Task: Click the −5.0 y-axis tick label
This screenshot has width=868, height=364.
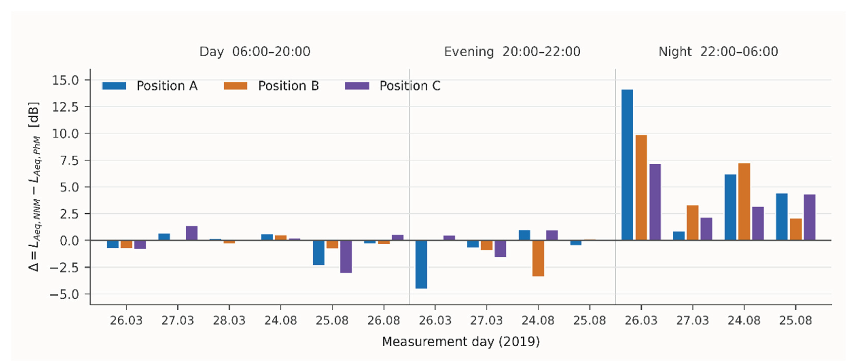Action: (x=64, y=294)
